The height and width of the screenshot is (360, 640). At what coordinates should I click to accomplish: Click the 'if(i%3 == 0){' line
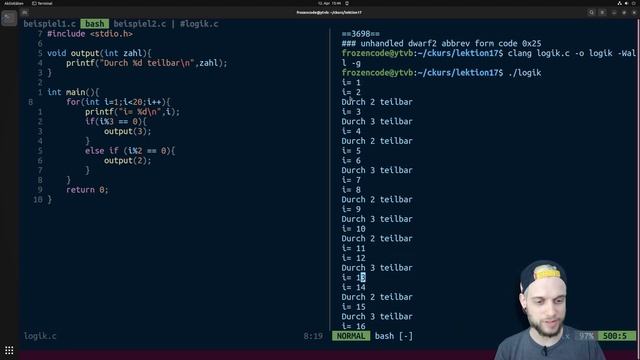click(x=116, y=122)
